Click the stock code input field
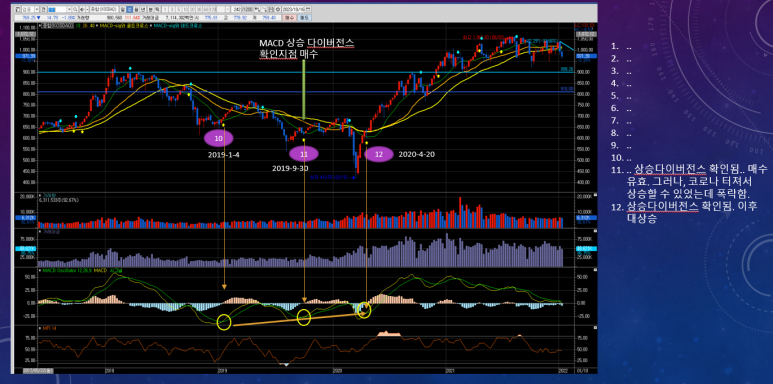 click(58, 9)
